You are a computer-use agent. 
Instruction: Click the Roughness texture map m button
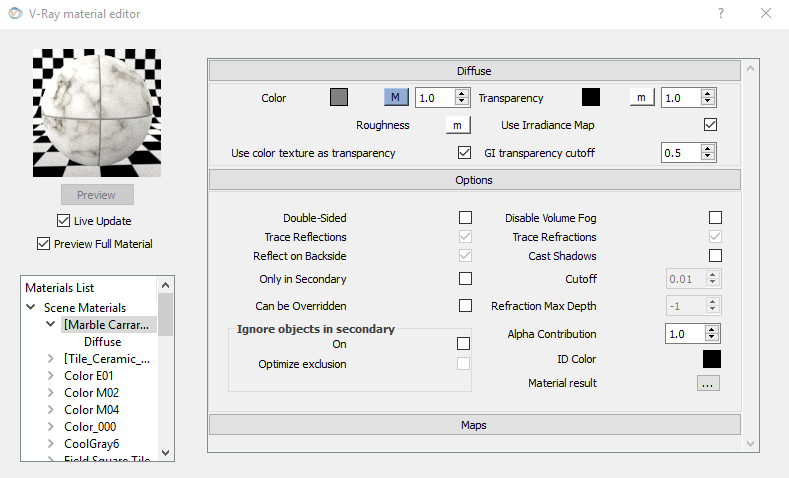457,125
